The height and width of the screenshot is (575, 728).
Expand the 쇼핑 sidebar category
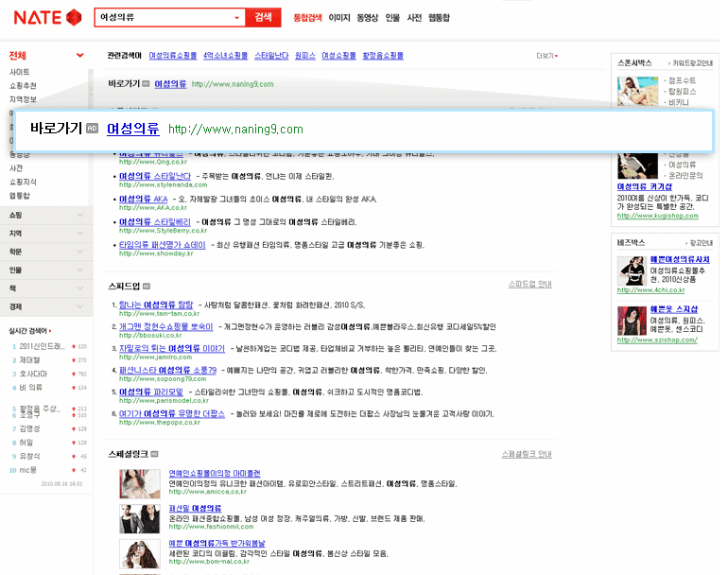tap(46, 215)
